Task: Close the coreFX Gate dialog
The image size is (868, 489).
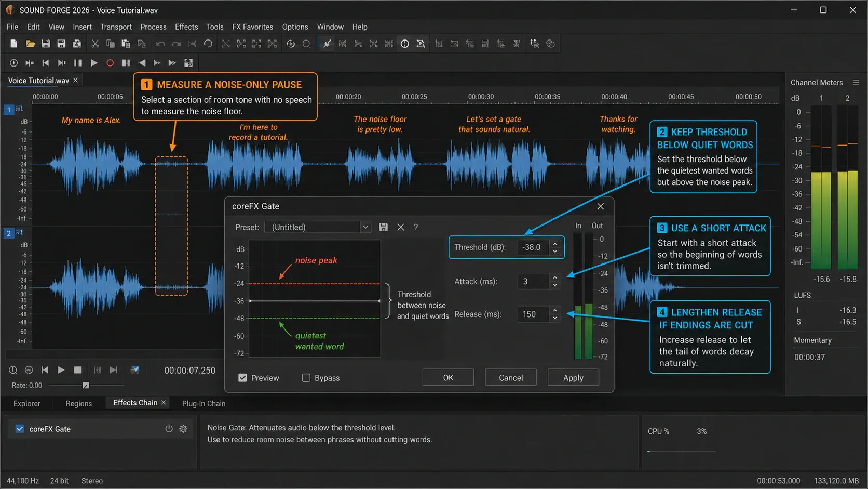Action: point(601,206)
